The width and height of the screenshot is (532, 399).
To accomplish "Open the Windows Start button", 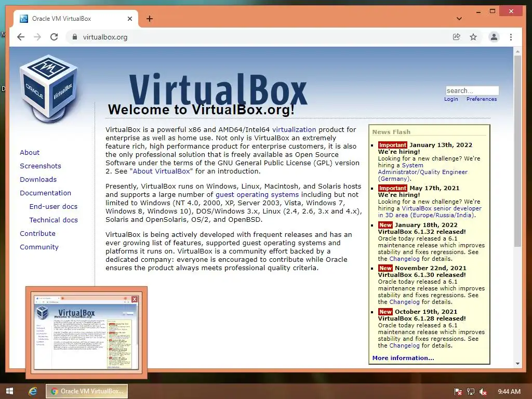I will point(9,391).
